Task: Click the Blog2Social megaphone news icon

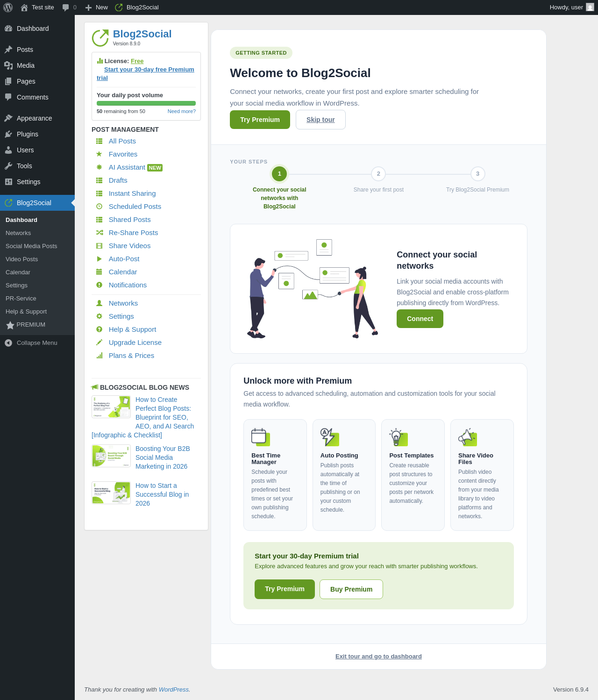Action: pos(95,387)
